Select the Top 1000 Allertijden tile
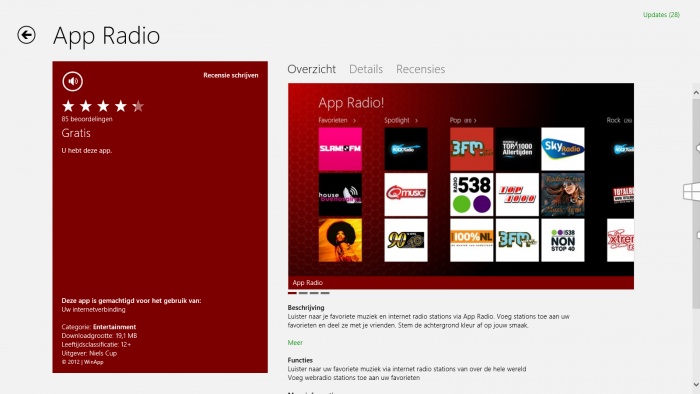This screenshot has width=700, height=394. point(517,149)
